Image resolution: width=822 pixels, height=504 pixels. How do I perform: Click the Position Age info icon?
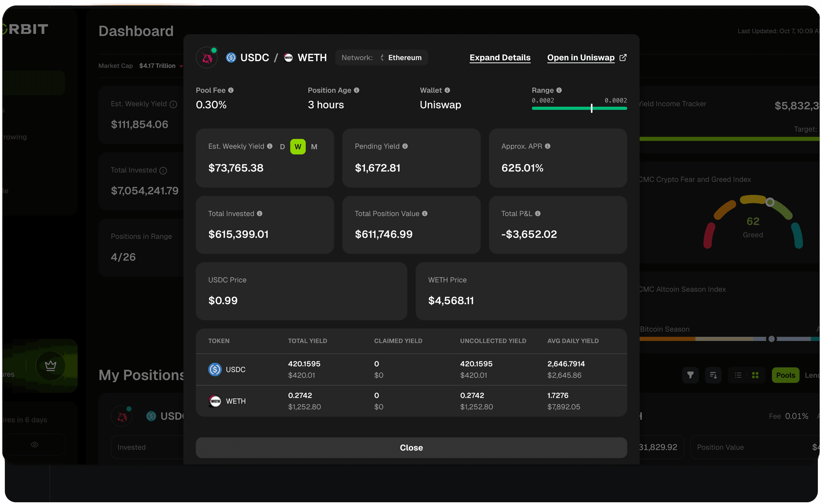tap(357, 90)
